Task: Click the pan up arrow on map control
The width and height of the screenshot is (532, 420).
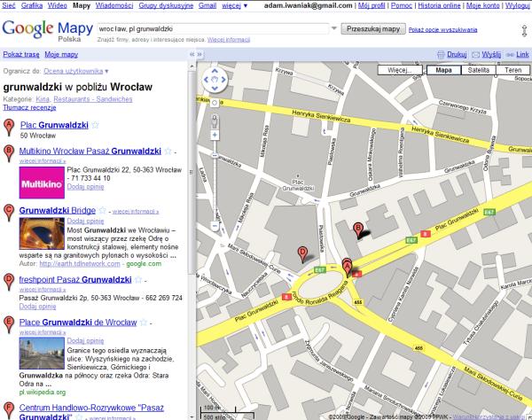Action: [215, 71]
